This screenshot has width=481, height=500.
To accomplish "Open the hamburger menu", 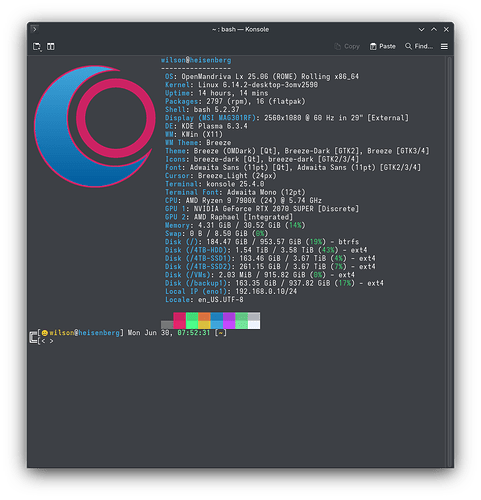I will point(444,46).
